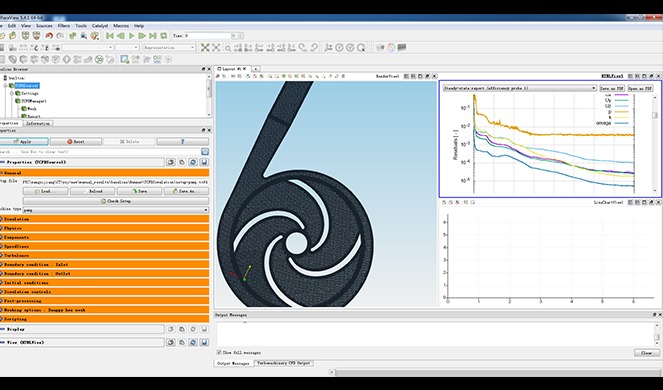
Task: Open the color palette loader icon
Action: tap(95, 36)
